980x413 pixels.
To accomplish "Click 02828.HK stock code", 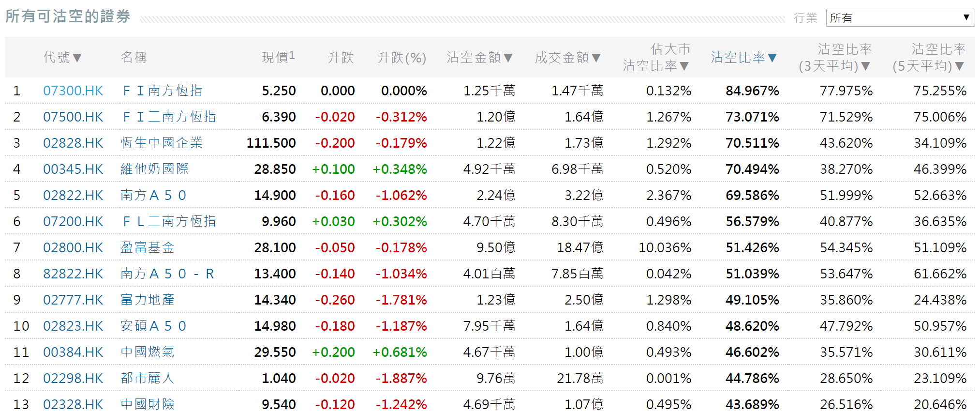I will coord(73,143).
